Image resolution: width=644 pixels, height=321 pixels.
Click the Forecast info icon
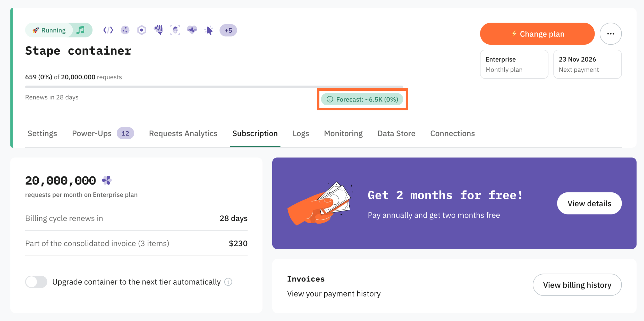coord(330,99)
